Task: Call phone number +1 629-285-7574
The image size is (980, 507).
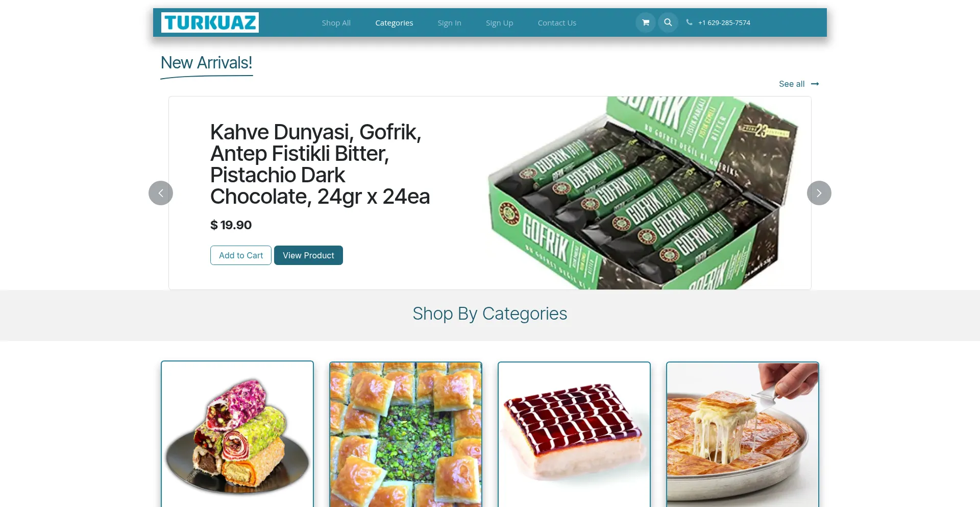Action: [724, 22]
